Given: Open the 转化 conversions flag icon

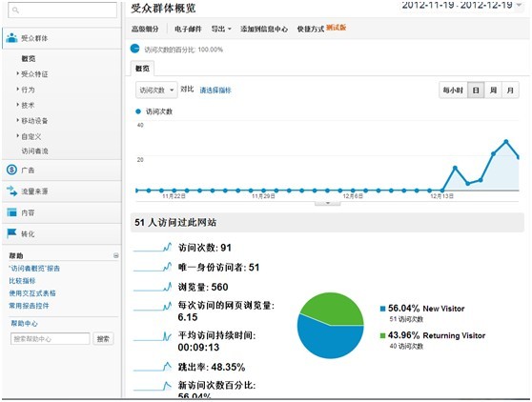Looking at the screenshot, I should click(x=11, y=233).
